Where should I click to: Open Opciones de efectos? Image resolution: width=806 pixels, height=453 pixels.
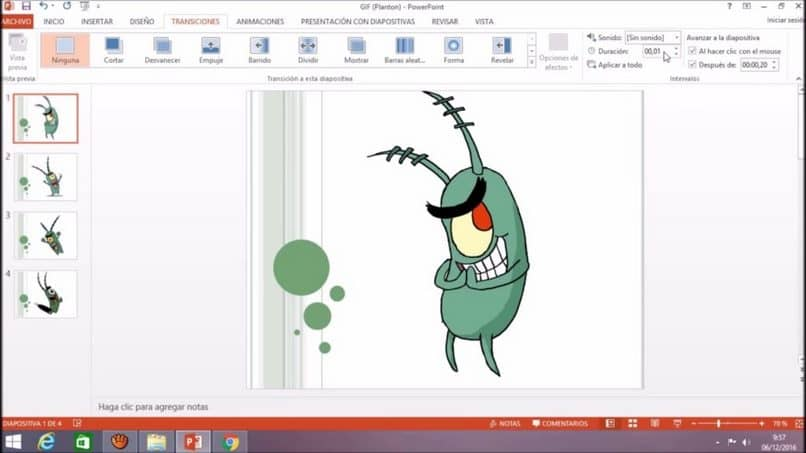[x=558, y=52]
